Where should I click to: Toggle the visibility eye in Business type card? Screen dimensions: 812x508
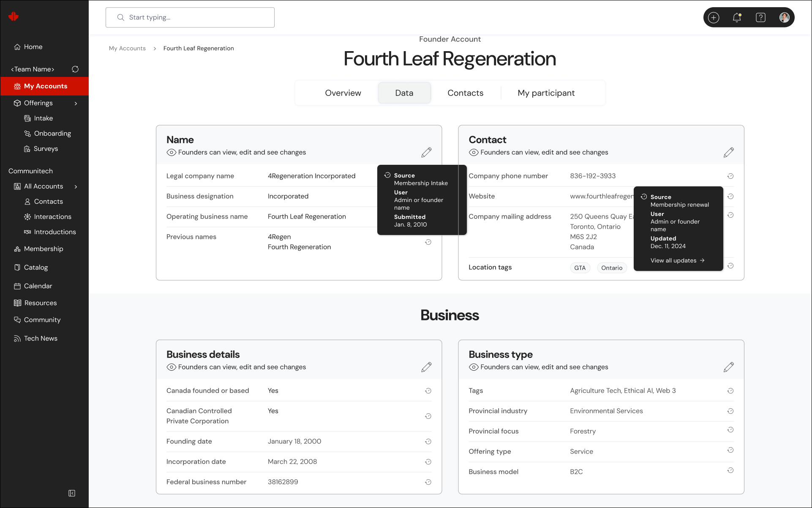pyautogui.click(x=473, y=367)
